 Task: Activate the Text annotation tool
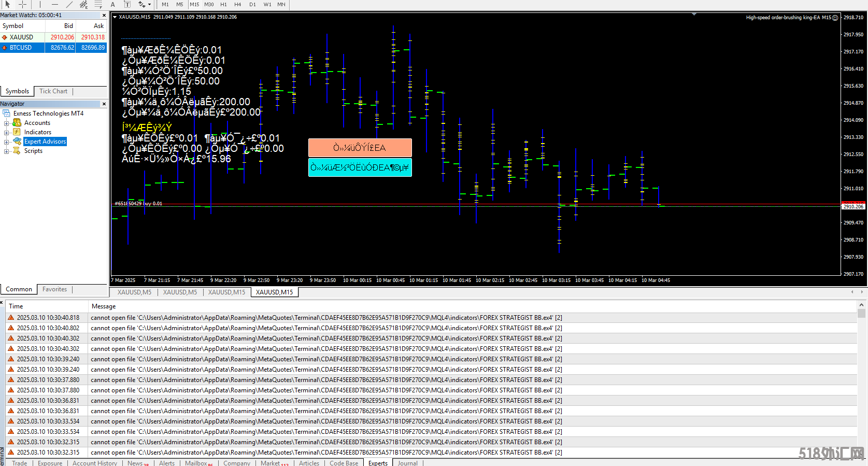coord(112,4)
